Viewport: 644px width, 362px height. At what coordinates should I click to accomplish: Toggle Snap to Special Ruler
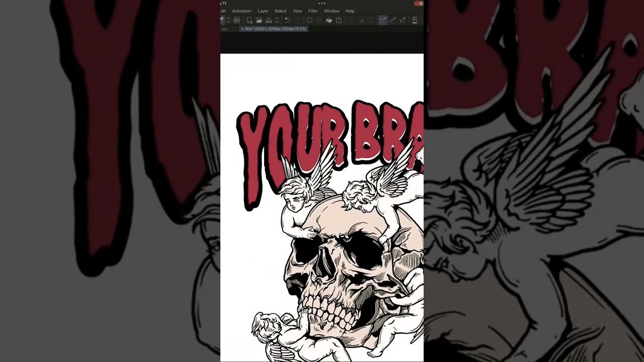(393, 20)
